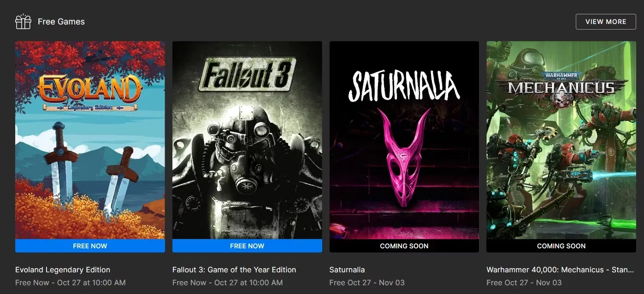Click Mechanicus's "Free Oct 27 - Nov 03" text
This screenshot has width=644, height=294.
pos(524,282)
